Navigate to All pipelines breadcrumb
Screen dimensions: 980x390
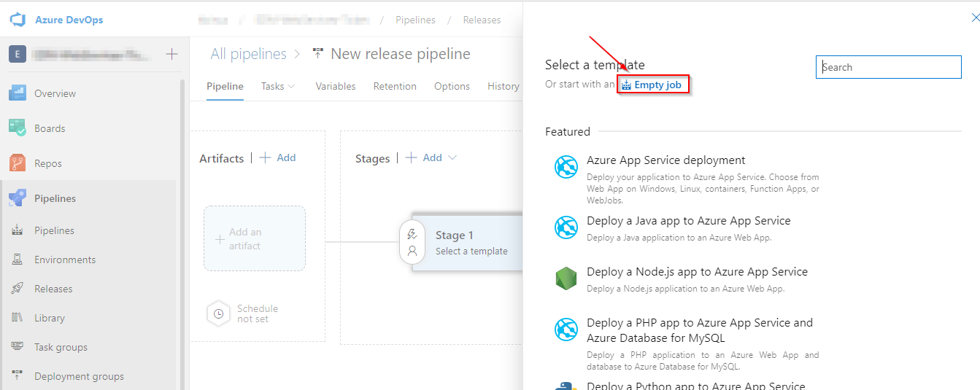tap(248, 54)
